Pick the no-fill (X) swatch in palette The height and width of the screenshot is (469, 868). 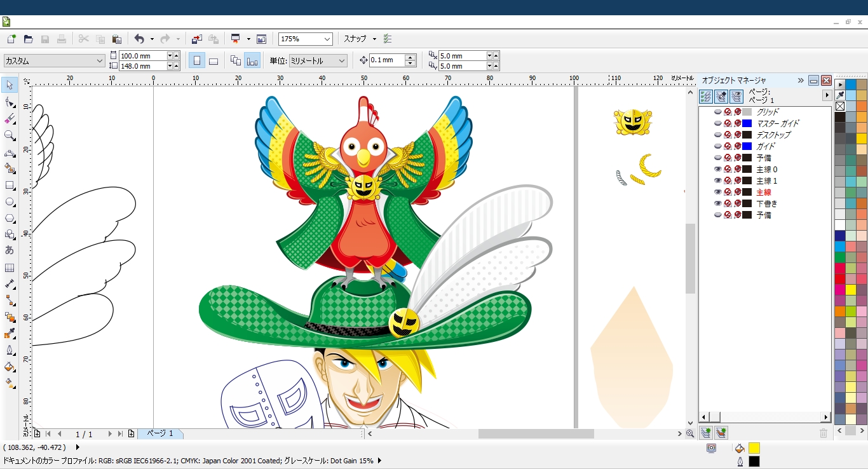840,106
